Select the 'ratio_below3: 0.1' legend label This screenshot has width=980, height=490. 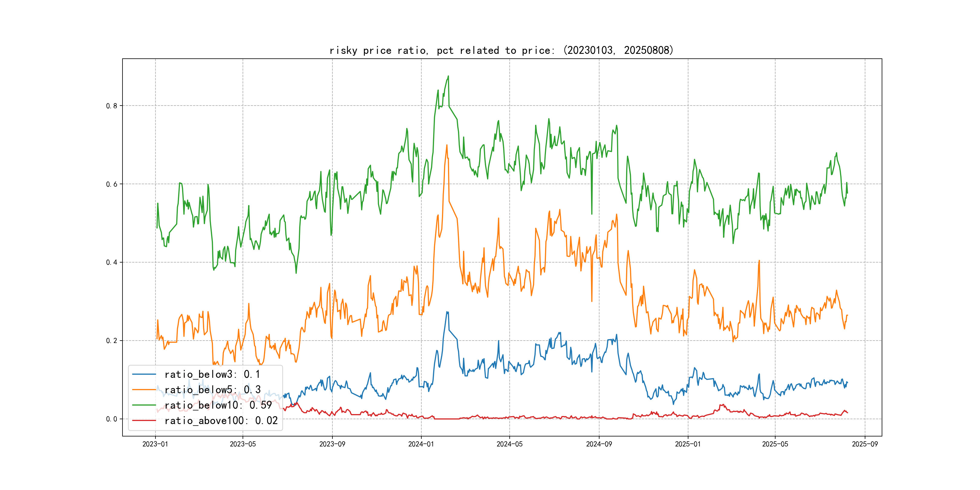tap(212, 374)
